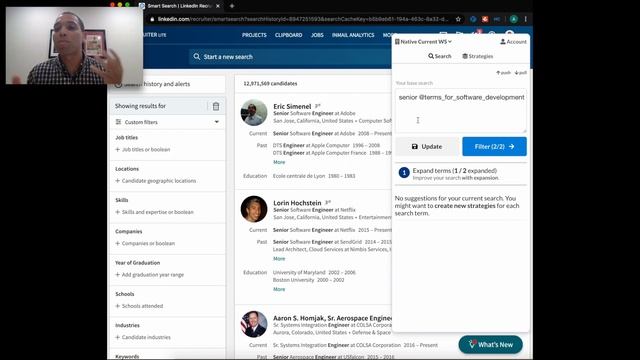Image resolution: width=640 pixels, height=360 pixels.
Task: Add Candidate geographic locations filter
Action: pos(156,181)
